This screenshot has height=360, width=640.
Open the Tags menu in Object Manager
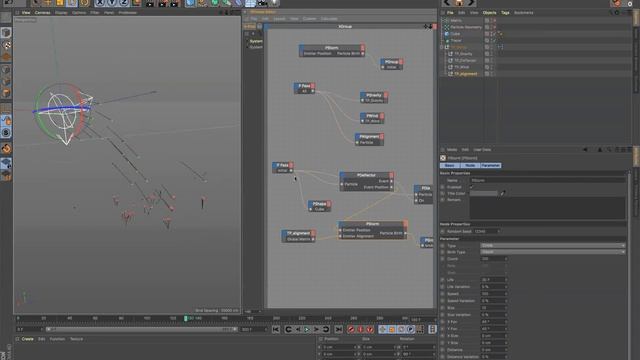[505, 13]
